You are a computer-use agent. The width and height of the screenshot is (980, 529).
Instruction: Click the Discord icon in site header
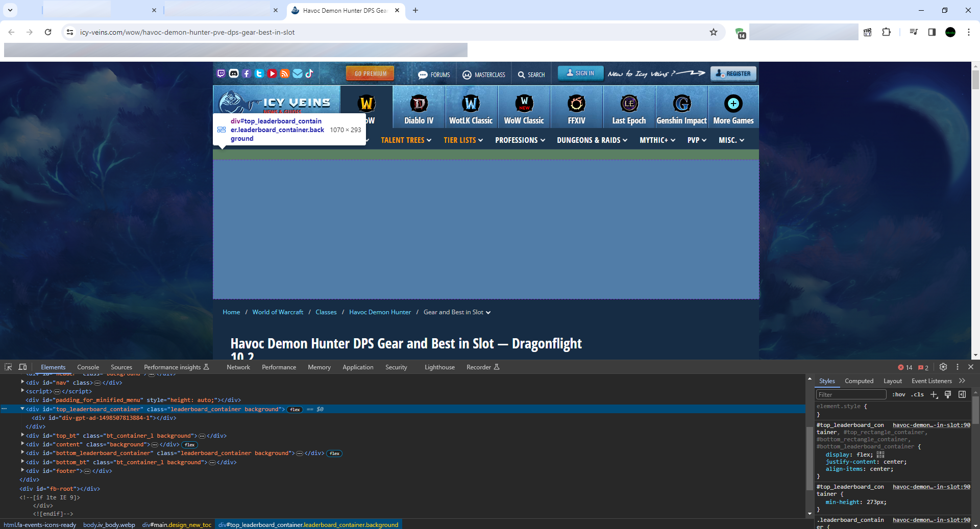click(234, 73)
